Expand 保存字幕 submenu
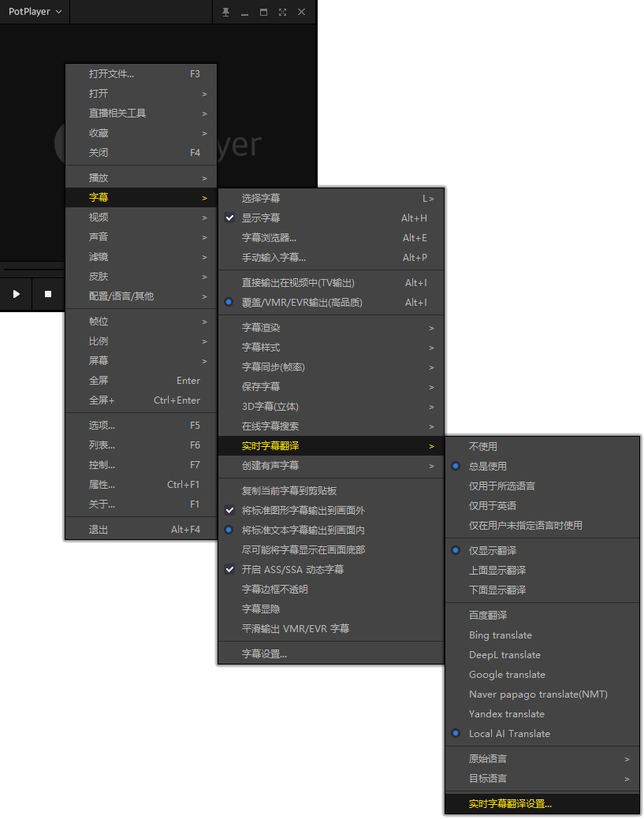The width and height of the screenshot is (644, 819). pos(331,386)
